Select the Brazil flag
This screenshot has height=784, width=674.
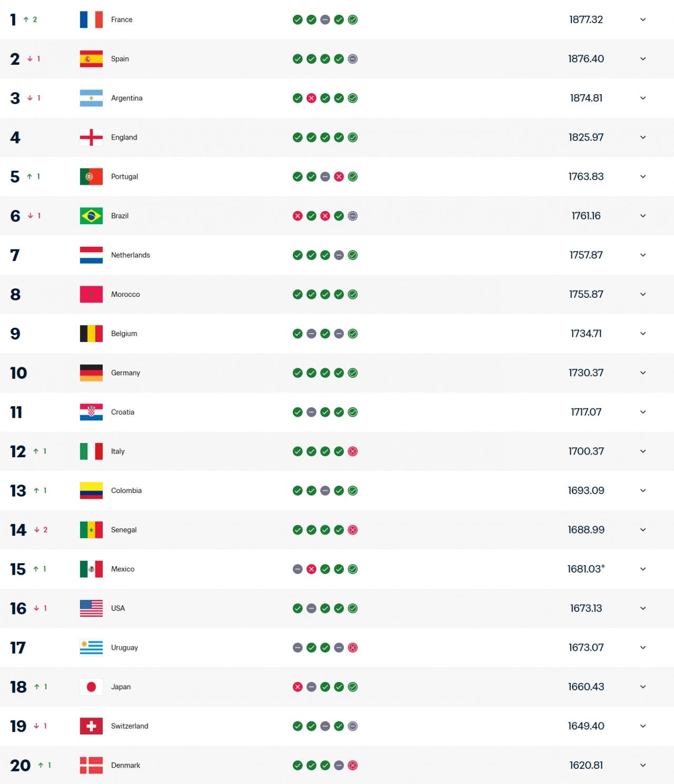[x=91, y=216]
